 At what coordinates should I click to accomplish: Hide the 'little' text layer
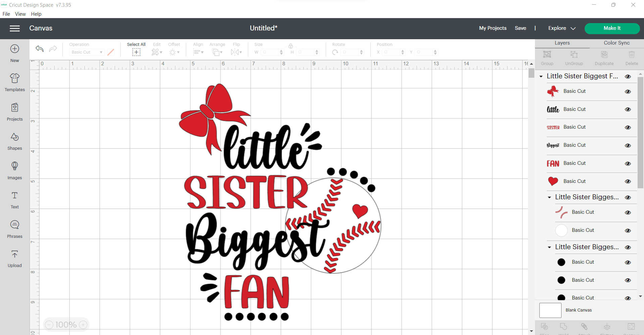coord(628,110)
